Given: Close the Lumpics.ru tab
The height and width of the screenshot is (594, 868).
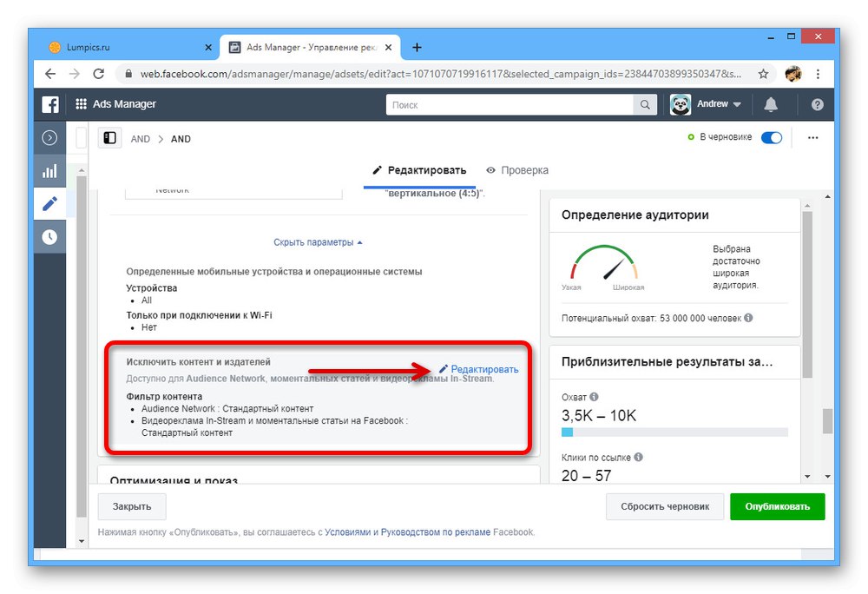Looking at the screenshot, I should point(208,48).
